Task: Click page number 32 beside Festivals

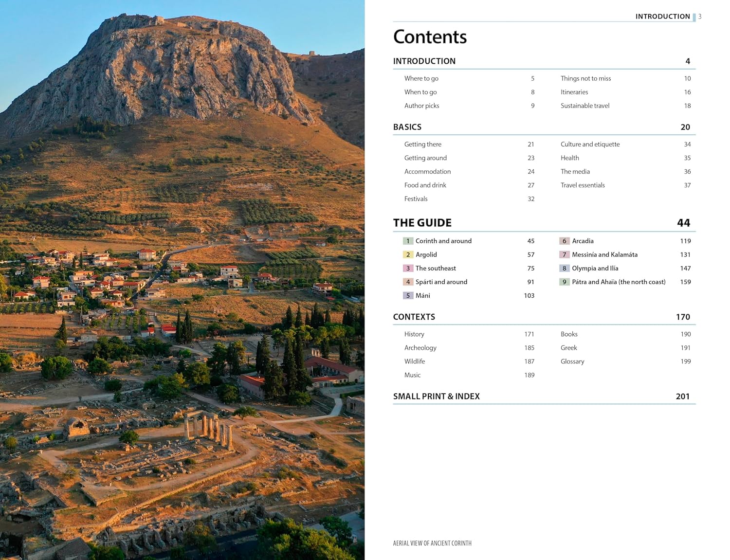Action: [531, 199]
